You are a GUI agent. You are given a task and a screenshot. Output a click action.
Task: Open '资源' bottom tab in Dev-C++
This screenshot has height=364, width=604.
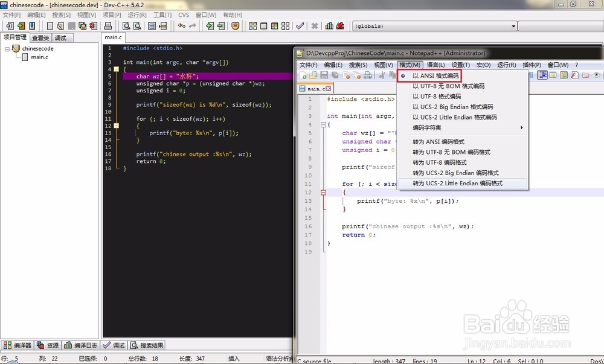(48, 345)
